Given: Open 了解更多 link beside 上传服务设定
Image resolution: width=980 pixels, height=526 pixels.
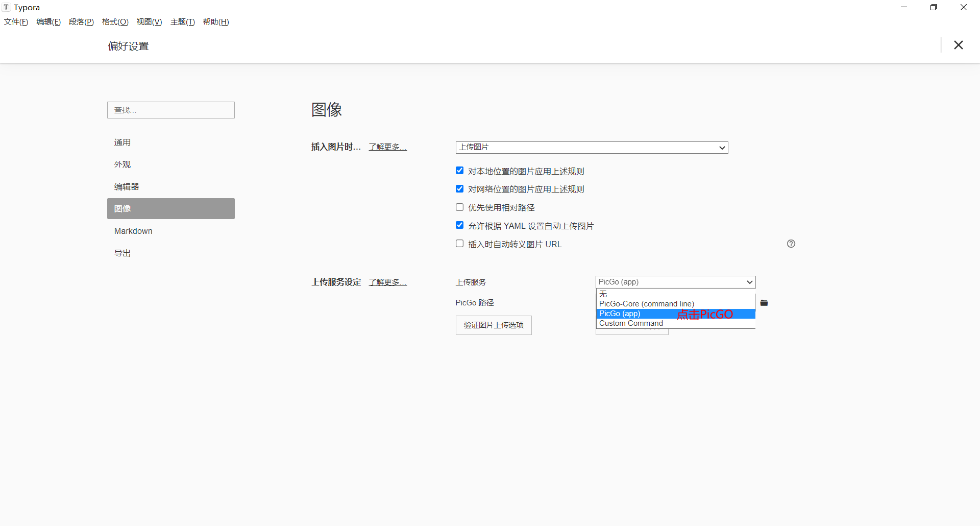Looking at the screenshot, I should 387,282.
